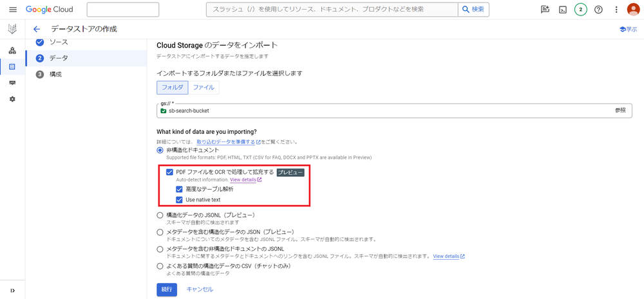Image resolution: width=644 pixels, height=299 pixels.
Task: Click the キャンセル cancel button
Action: coord(200,289)
